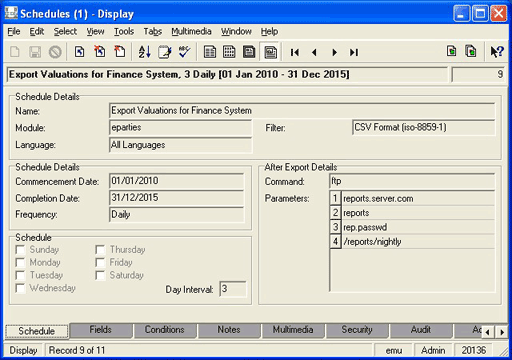Select parameter row /reports/nightly
The height and width of the screenshot is (360, 512).
pyautogui.click(x=412, y=242)
